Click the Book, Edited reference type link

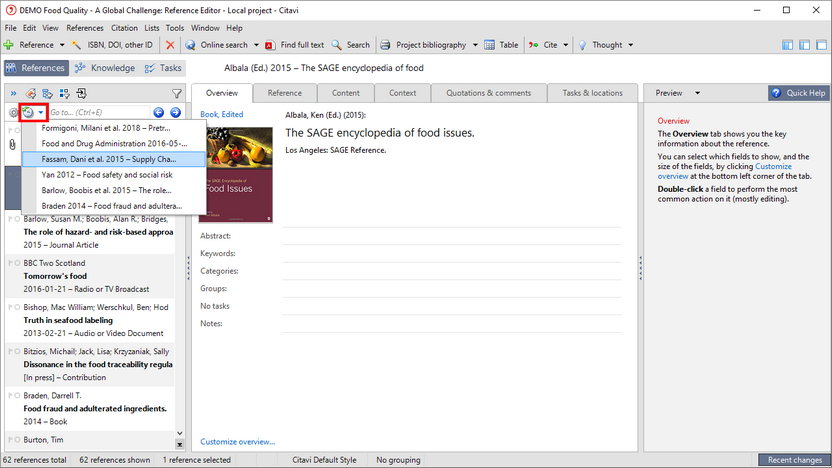(x=222, y=114)
